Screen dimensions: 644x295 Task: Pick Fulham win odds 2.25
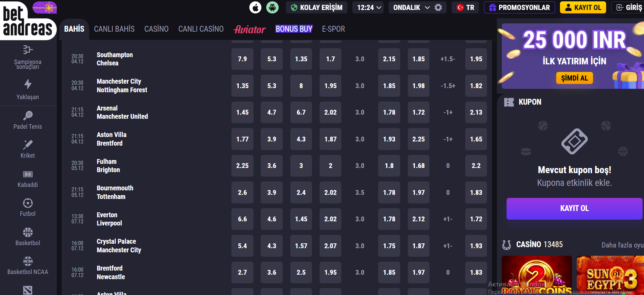[x=242, y=166]
